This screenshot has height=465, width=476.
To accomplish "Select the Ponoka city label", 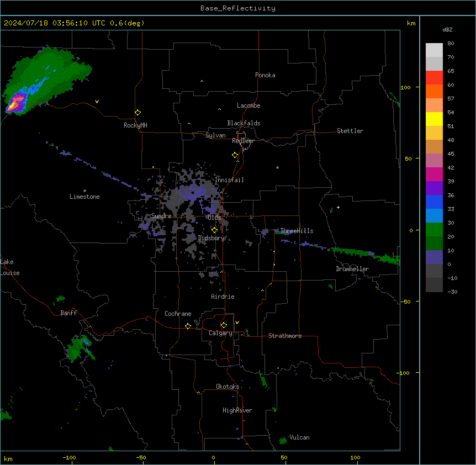I will (x=265, y=75).
